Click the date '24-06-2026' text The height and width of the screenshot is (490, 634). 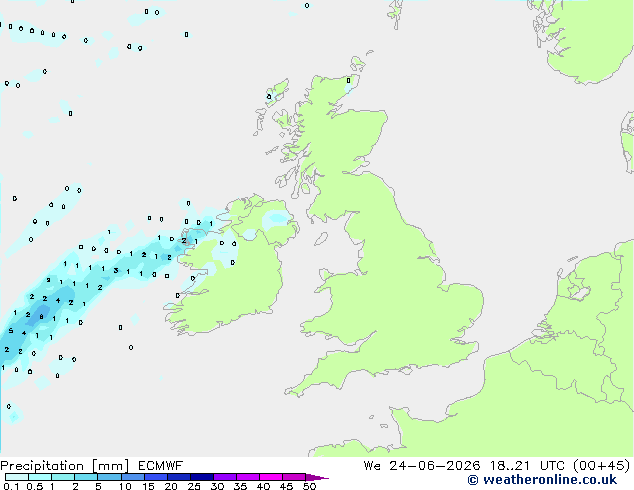click(x=435, y=465)
